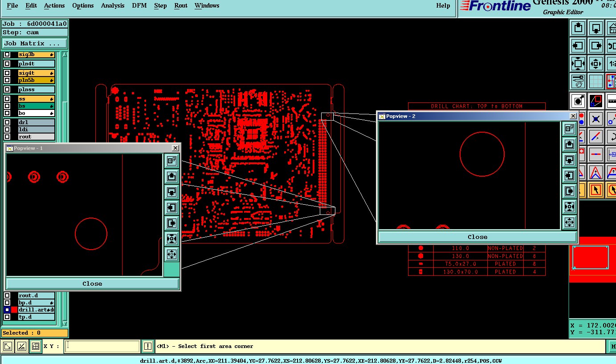Select the ruler measure tool
The width and height of the screenshot is (616, 364).
pos(612,101)
